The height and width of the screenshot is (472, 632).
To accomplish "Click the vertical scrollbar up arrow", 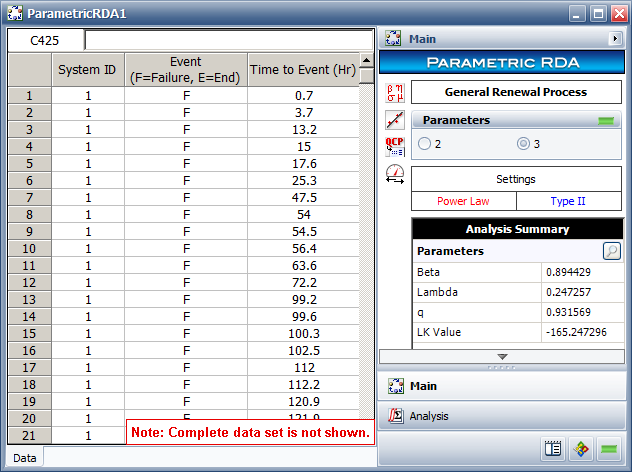I will point(367,60).
